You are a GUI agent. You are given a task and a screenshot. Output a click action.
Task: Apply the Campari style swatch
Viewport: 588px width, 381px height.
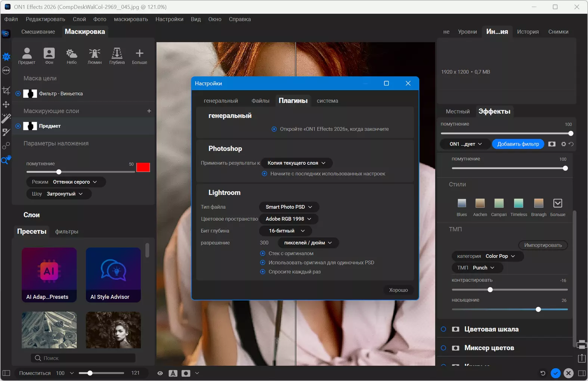pos(499,203)
